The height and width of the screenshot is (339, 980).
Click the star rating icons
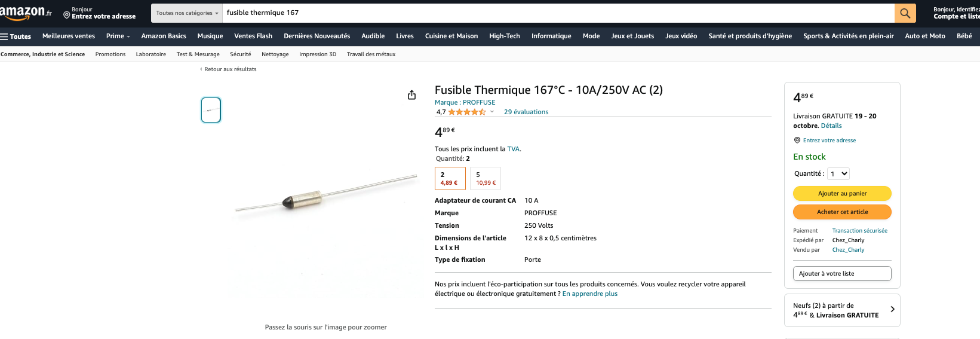pyautogui.click(x=467, y=112)
